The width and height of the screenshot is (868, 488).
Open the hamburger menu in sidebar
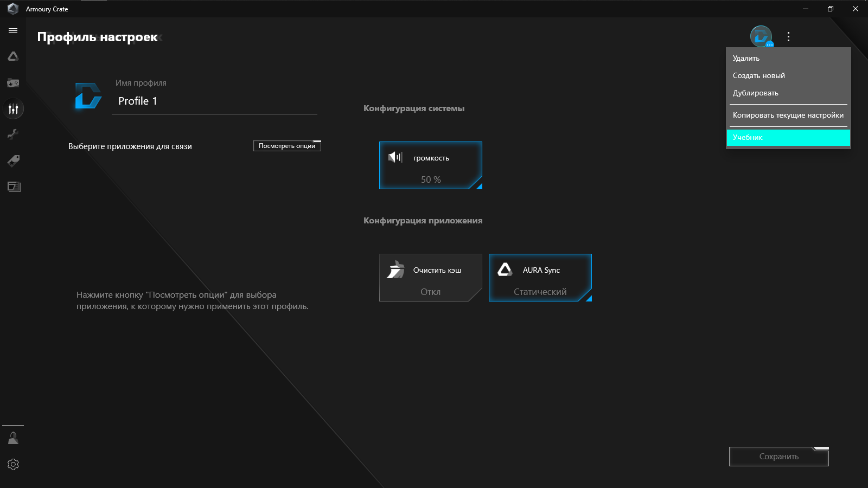click(x=13, y=31)
